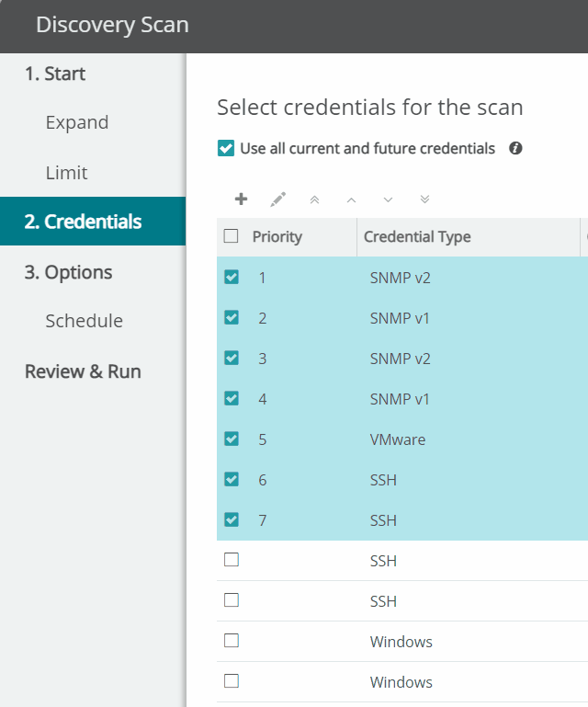The image size is (588, 707).
Task: Move credential up one priority level
Action: (x=351, y=200)
